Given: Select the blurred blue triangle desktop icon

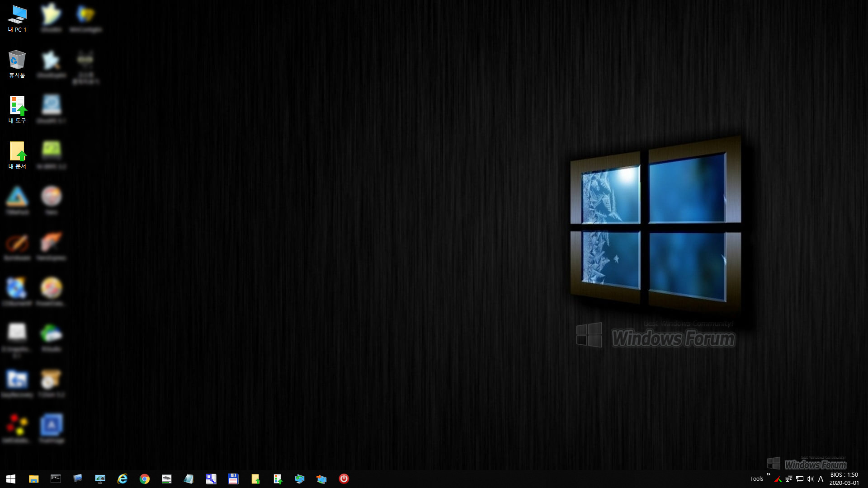Looking at the screenshot, I should [17, 201].
